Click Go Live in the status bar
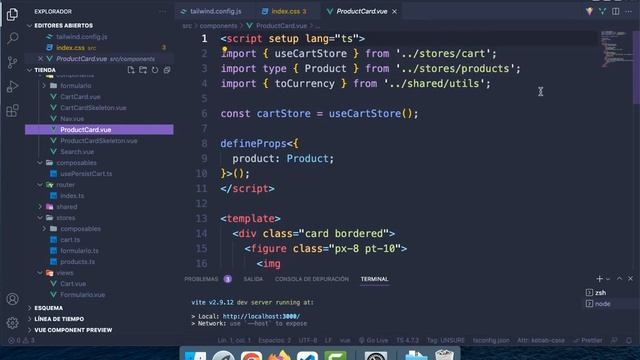This screenshot has height=360, width=640. 373,340
